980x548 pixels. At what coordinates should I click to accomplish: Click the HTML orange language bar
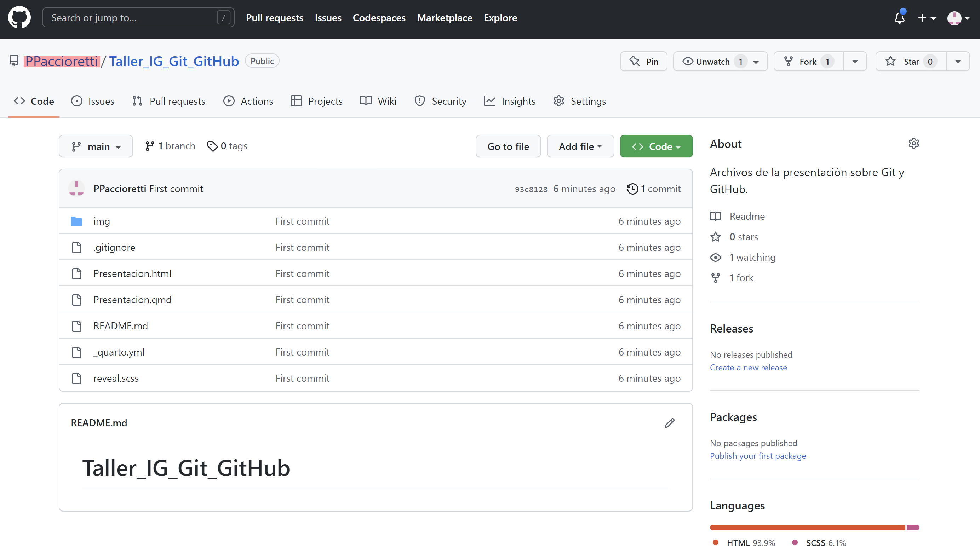807,527
